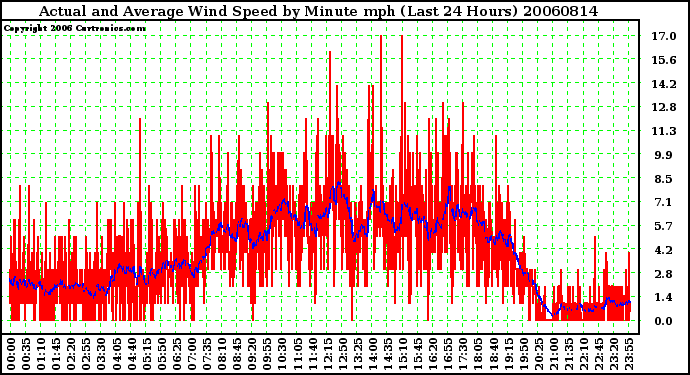Click the 02:55 time axis label
690x375 pixels.
pos(86,354)
